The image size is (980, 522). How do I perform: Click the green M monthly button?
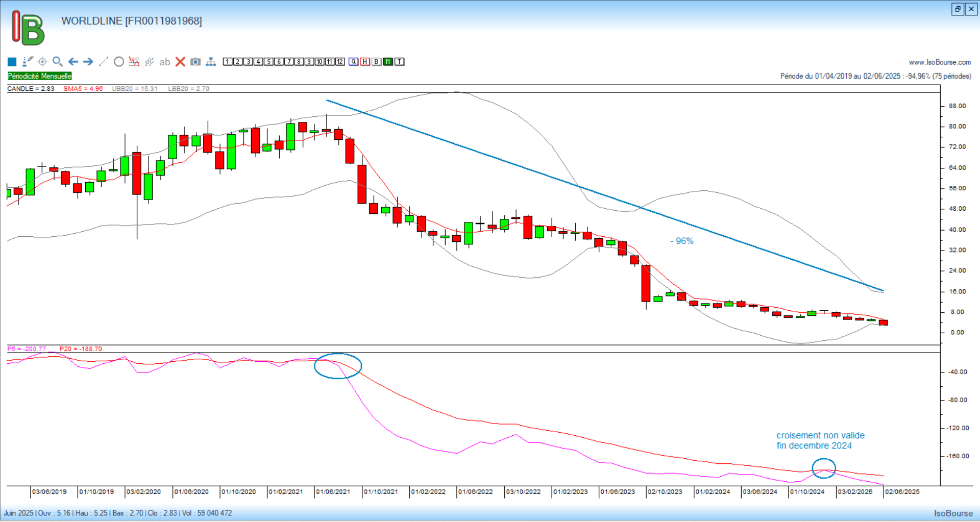pyautogui.click(x=388, y=62)
